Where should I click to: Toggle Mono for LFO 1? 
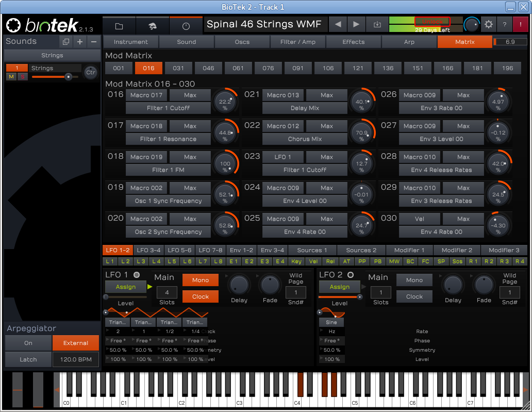tap(201, 280)
